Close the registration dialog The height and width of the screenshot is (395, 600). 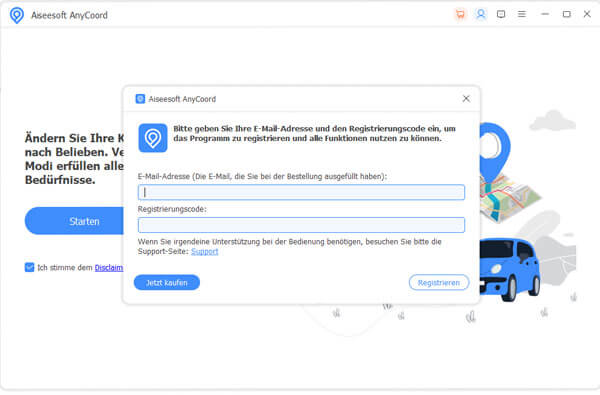[466, 99]
